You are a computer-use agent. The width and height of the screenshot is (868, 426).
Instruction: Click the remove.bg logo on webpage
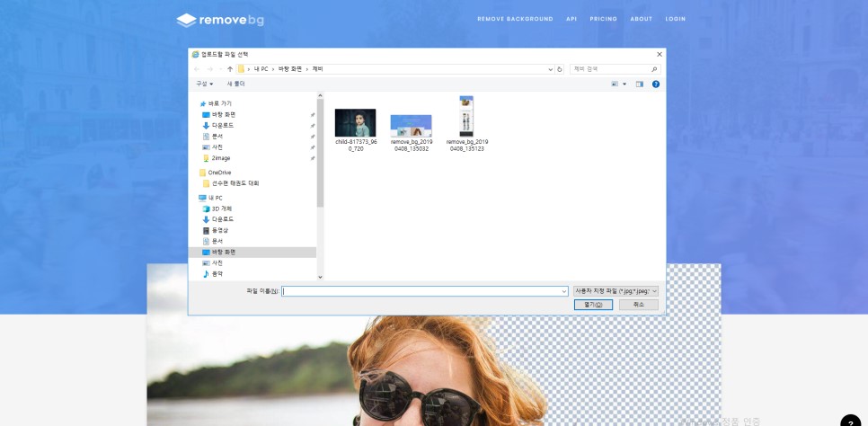[220, 20]
